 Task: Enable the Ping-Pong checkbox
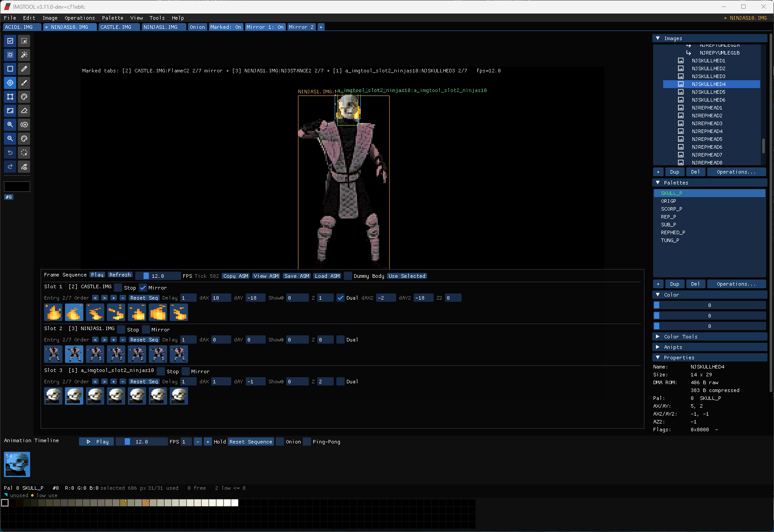[307, 442]
